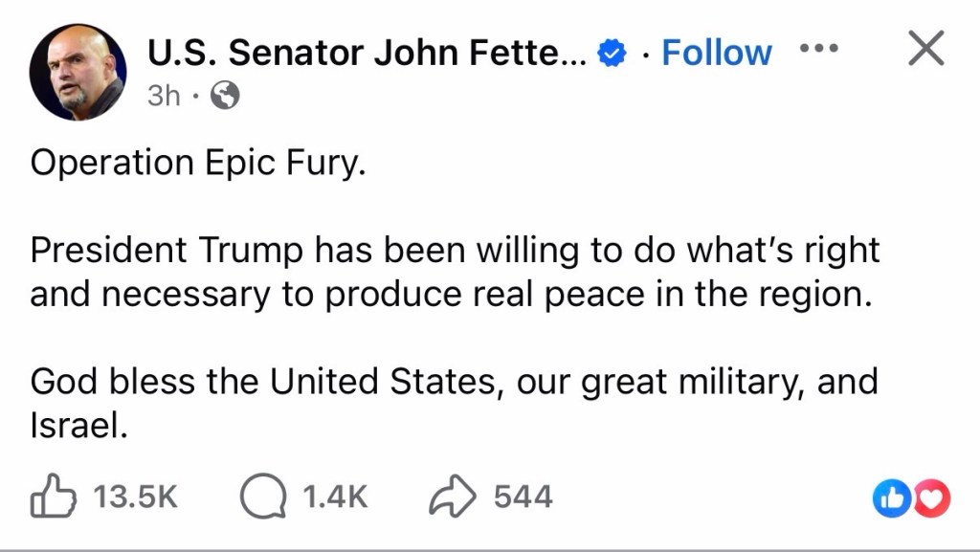Click the word 'Israel.' in post
Viewport: 980px width, 552px height.
(x=78, y=426)
